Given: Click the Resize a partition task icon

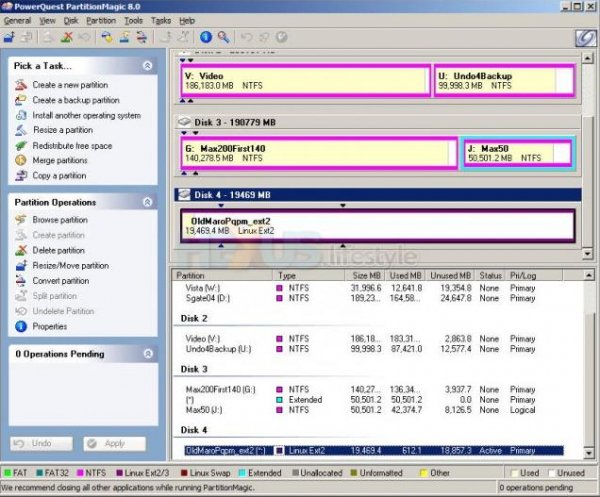Looking at the screenshot, I should coord(21,130).
